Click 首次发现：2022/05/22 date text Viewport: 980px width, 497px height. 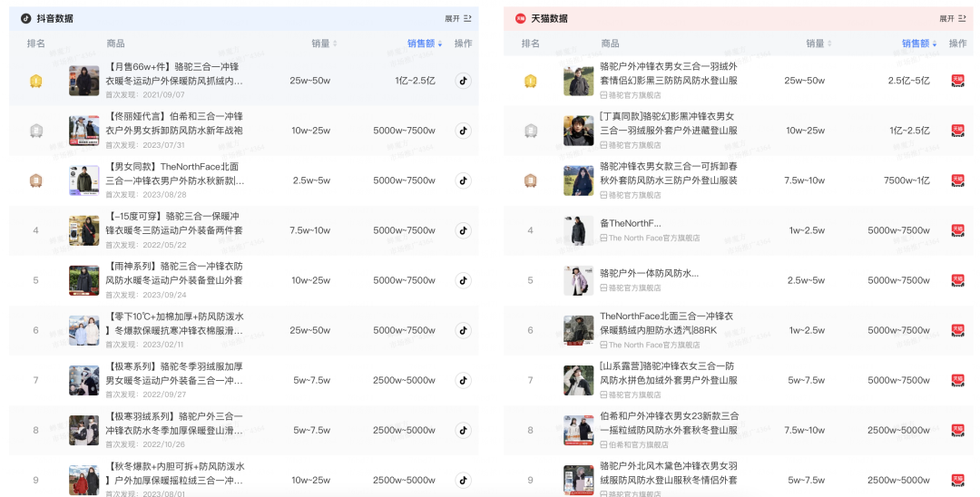point(145,245)
